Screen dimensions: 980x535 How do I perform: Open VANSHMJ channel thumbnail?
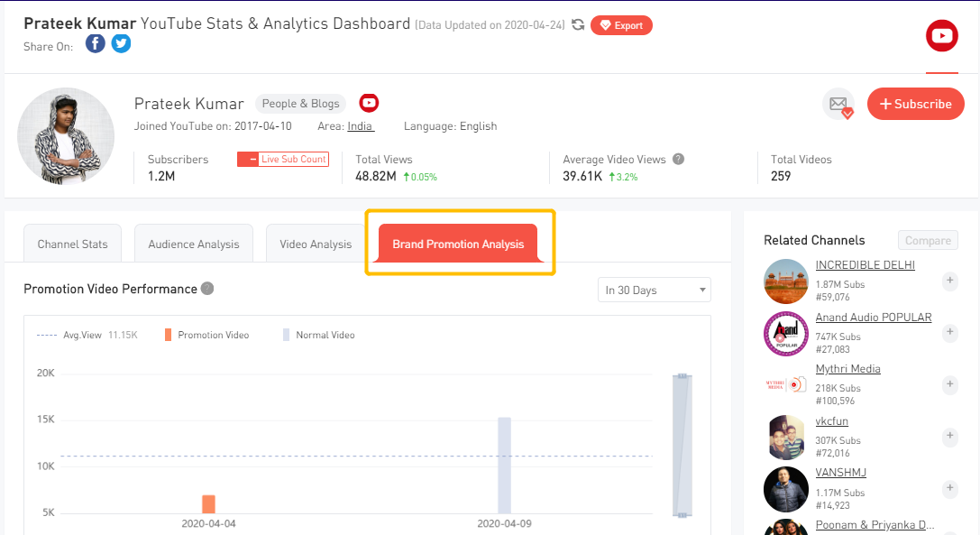[x=786, y=489]
